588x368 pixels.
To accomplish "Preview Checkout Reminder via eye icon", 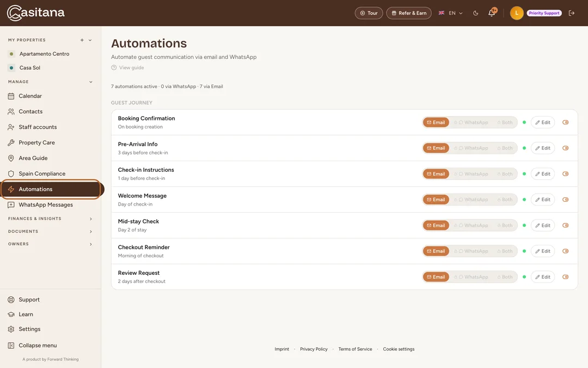I will (x=566, y=251).
